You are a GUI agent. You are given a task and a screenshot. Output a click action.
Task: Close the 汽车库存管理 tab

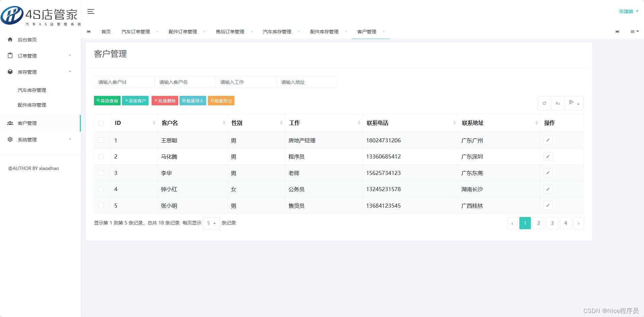[x=299, y=32]
